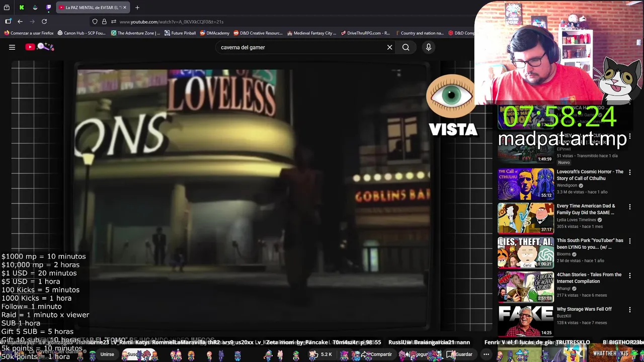644x362 pixels.
Task: Open Future Pinball bookmark
Action: pos(180,33)
